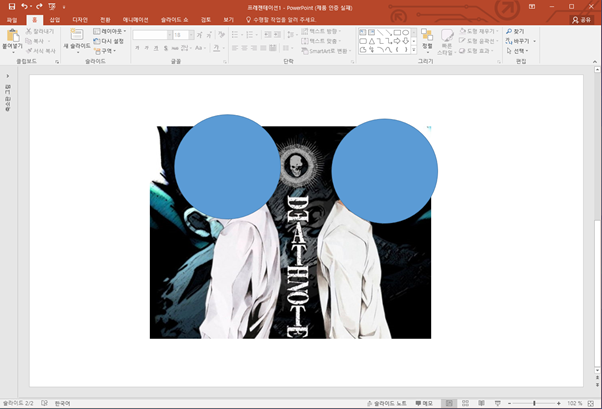Click the 공유 (Share) button

581,20
